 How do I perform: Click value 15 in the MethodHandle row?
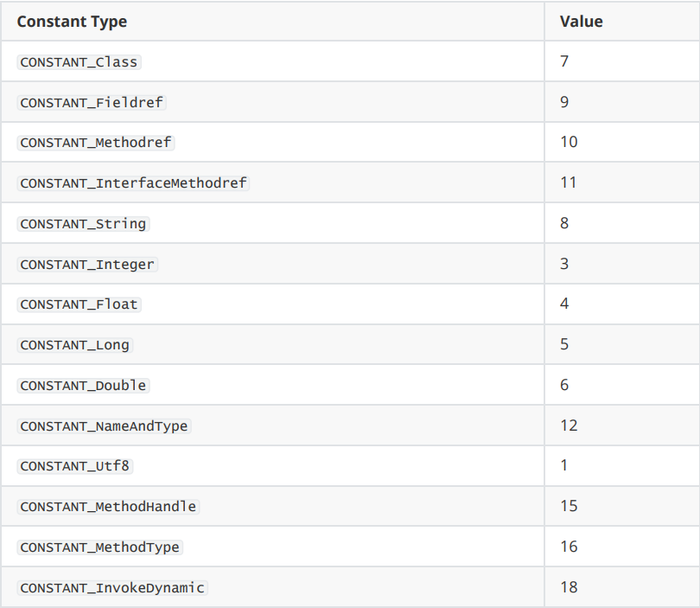click(x=569, y=506)
